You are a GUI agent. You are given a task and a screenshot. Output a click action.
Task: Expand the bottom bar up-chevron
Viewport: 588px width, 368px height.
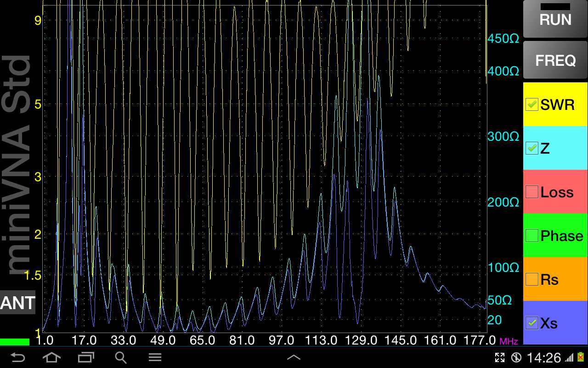tap(294, 357)
